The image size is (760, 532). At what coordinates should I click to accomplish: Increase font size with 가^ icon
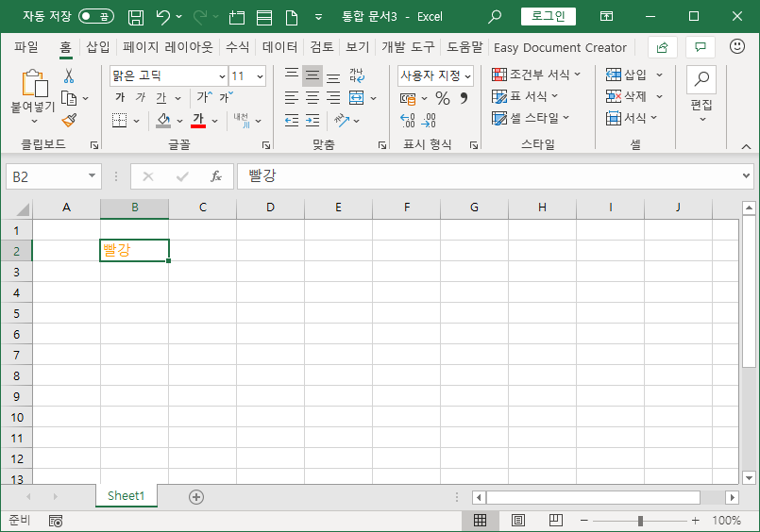[204, 97]
